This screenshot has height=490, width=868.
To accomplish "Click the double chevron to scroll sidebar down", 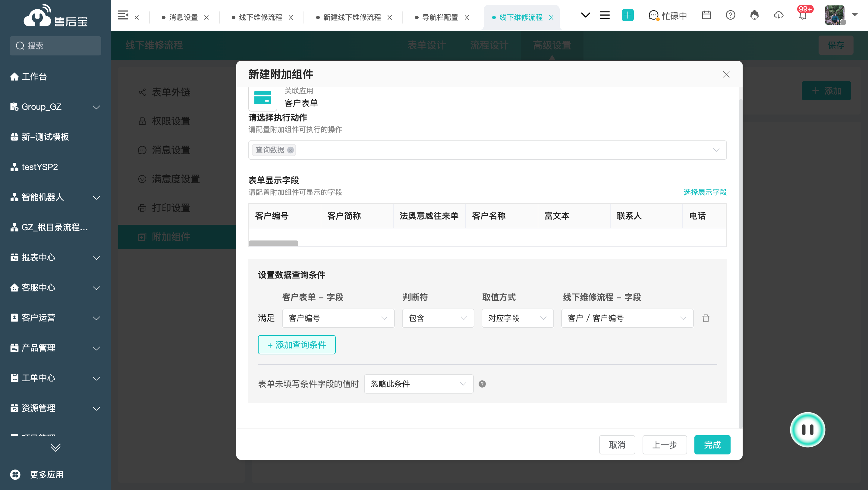I will coord(55,448).
